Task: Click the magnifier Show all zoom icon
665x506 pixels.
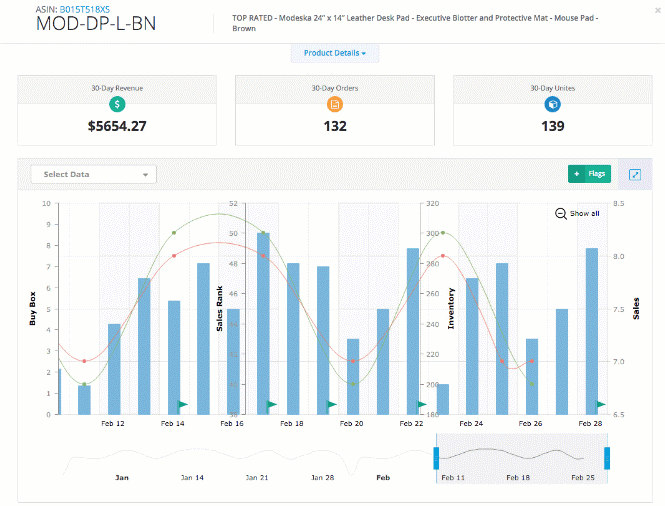Action: click(x=561, y=214)
